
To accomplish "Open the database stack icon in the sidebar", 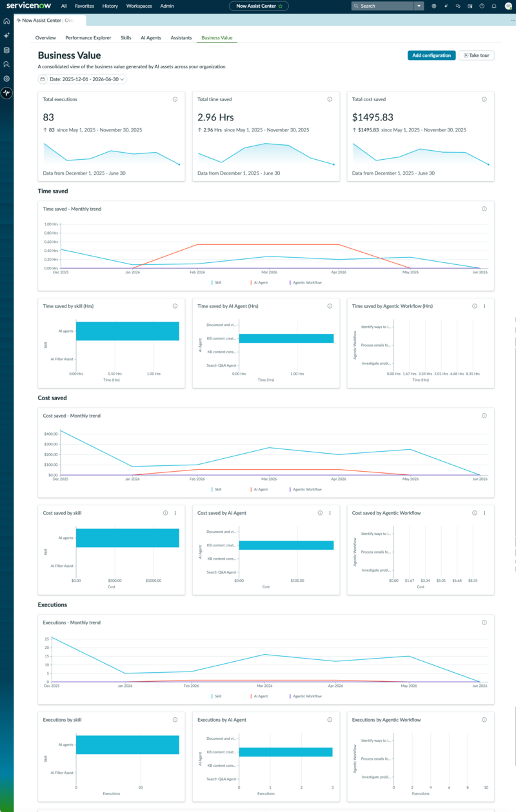I will [6, 50].
